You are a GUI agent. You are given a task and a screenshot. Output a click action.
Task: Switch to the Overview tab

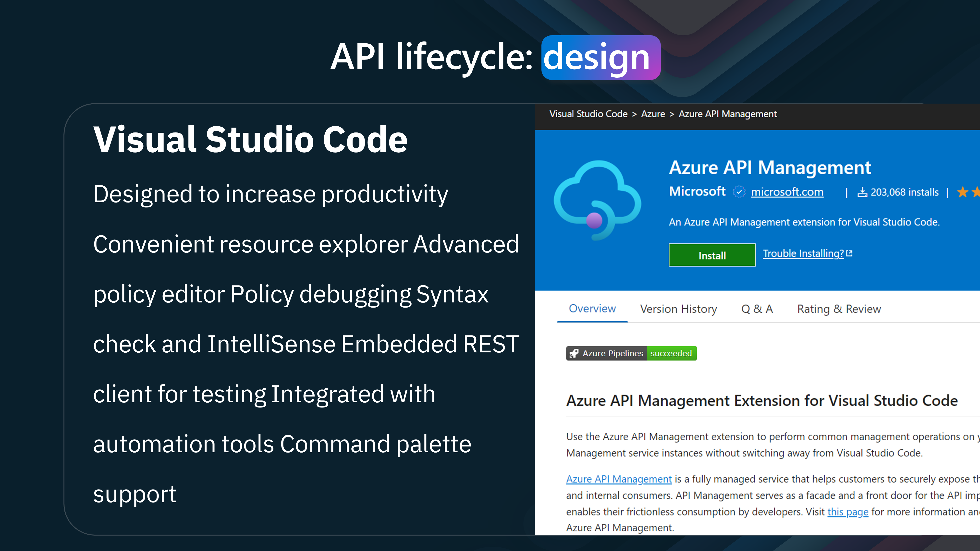[x=592, y=309]
